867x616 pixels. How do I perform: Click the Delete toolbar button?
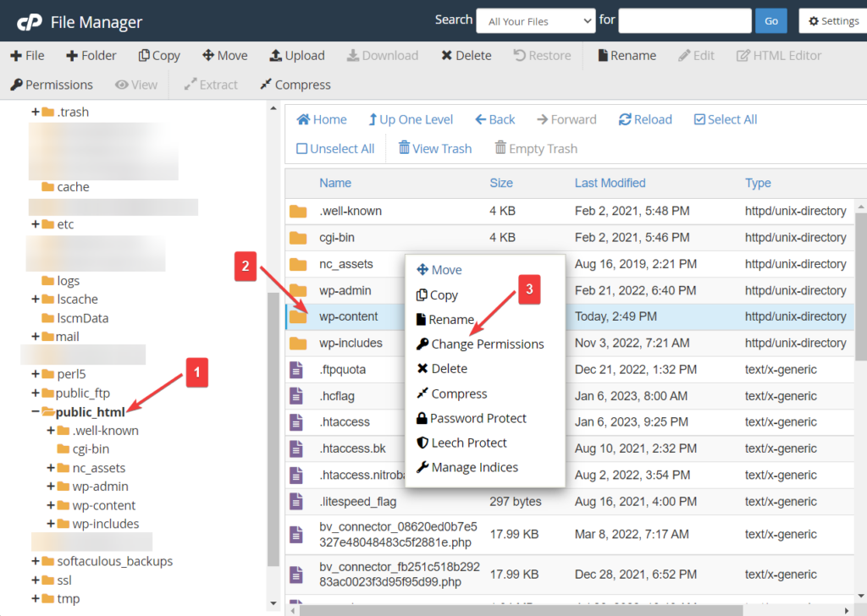[x=467, y=55]
